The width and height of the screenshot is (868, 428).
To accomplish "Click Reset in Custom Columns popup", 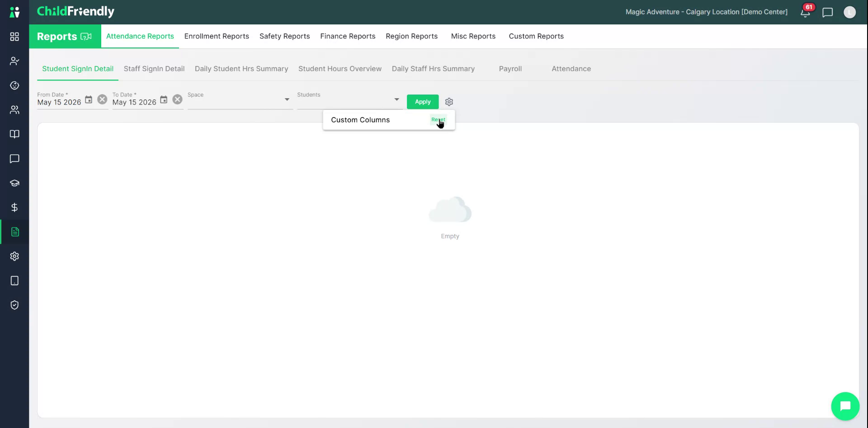I will 438,120.
